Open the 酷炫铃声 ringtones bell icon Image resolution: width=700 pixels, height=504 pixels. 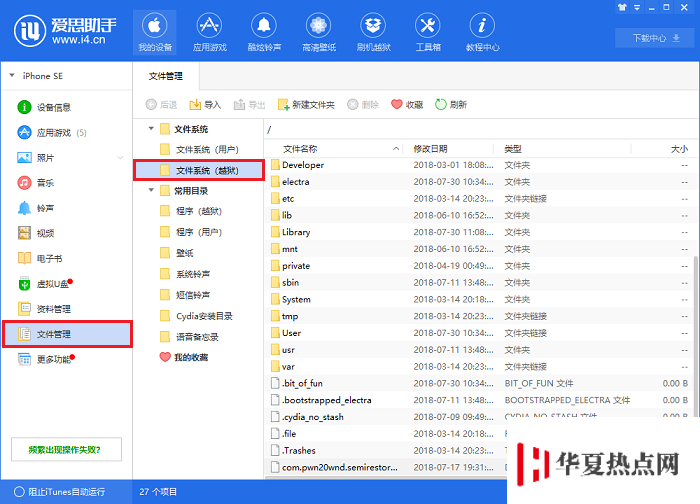point(264,33)
